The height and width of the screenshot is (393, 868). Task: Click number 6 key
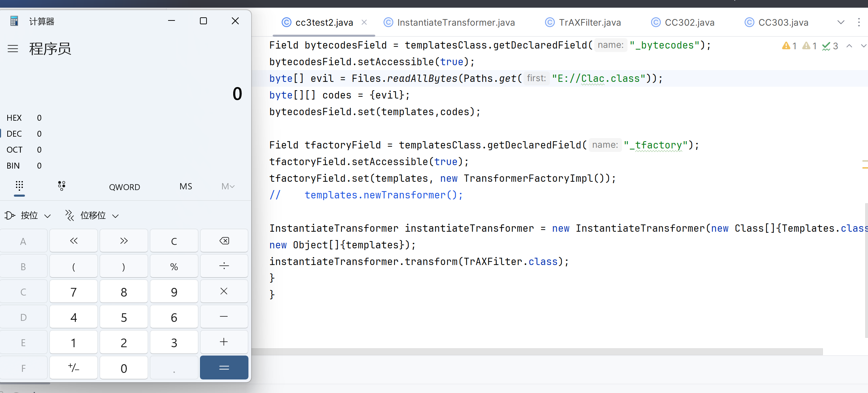click(174, 317)
